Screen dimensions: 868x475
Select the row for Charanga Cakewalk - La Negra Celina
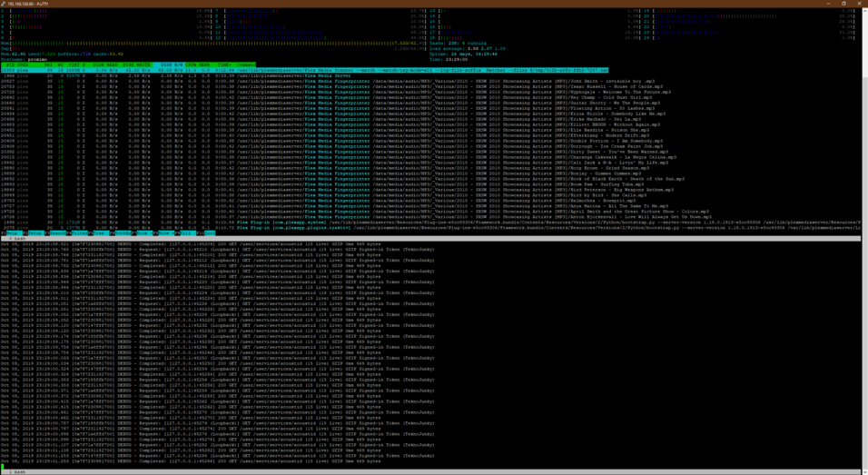click(x=339, y=157)
